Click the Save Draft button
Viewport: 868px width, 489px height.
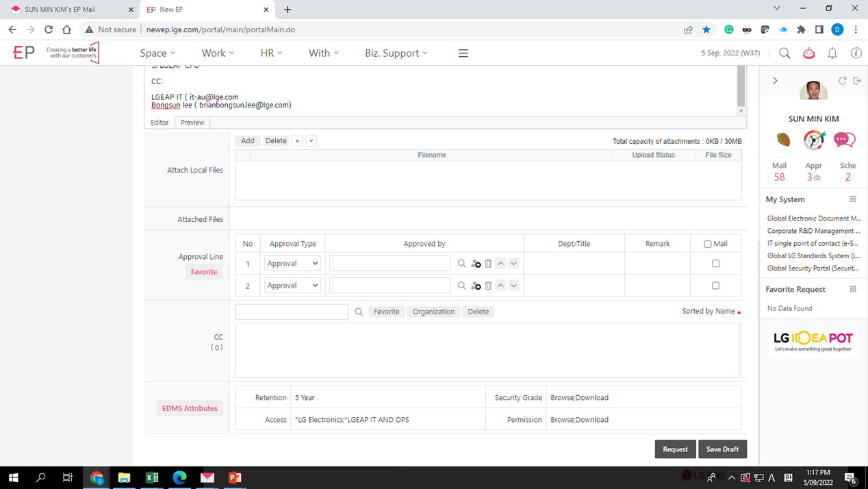(x=722, y=449)
